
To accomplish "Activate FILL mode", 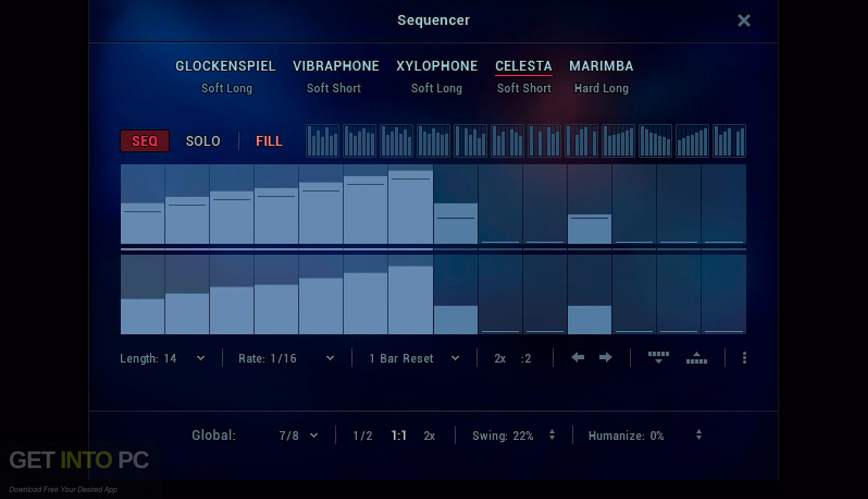I will [x=269, y=141].
